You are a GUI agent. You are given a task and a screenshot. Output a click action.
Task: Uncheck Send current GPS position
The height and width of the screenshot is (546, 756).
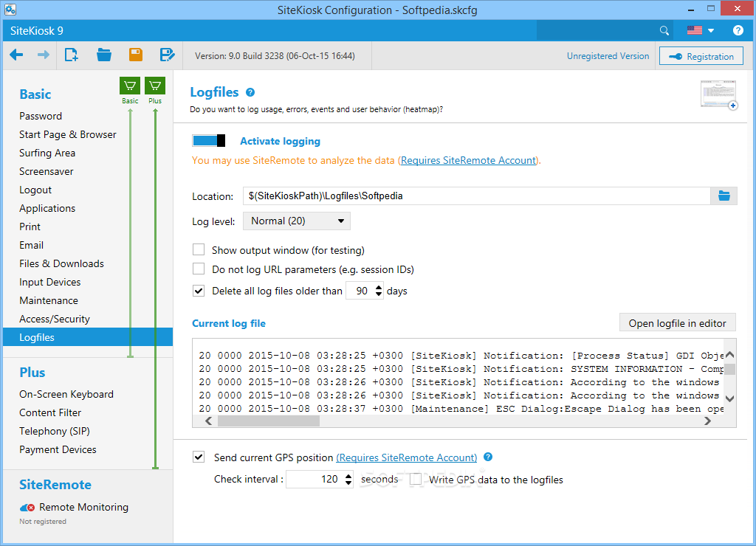[198, 457]
